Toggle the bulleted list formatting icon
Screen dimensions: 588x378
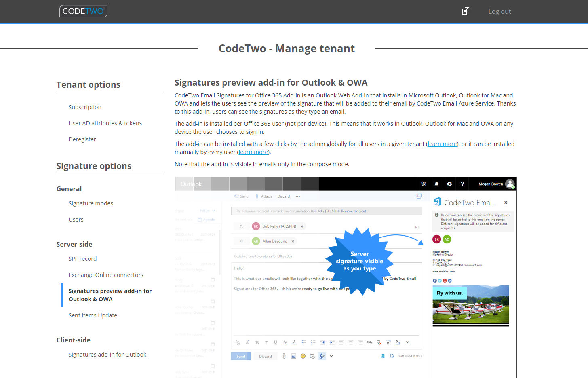pos(304,342)
